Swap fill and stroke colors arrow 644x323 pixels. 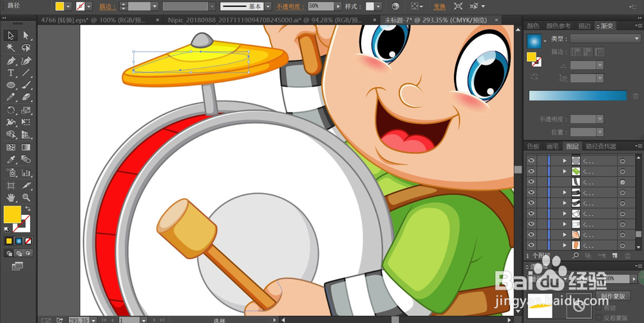28,208
